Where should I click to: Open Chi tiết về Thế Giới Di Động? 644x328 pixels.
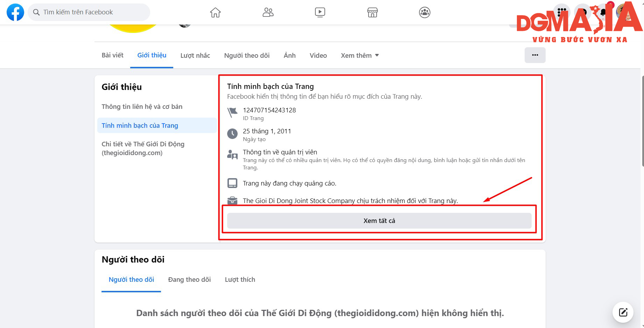[157, 148]
